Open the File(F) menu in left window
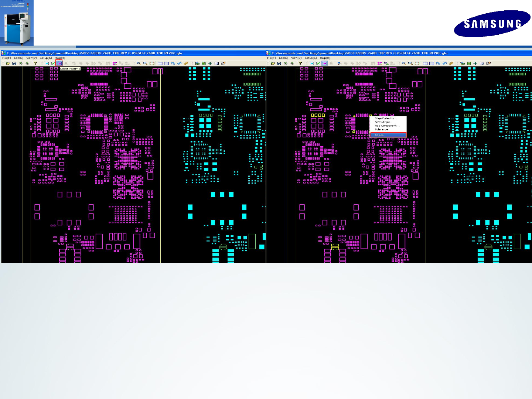 [x=7, y=58]
